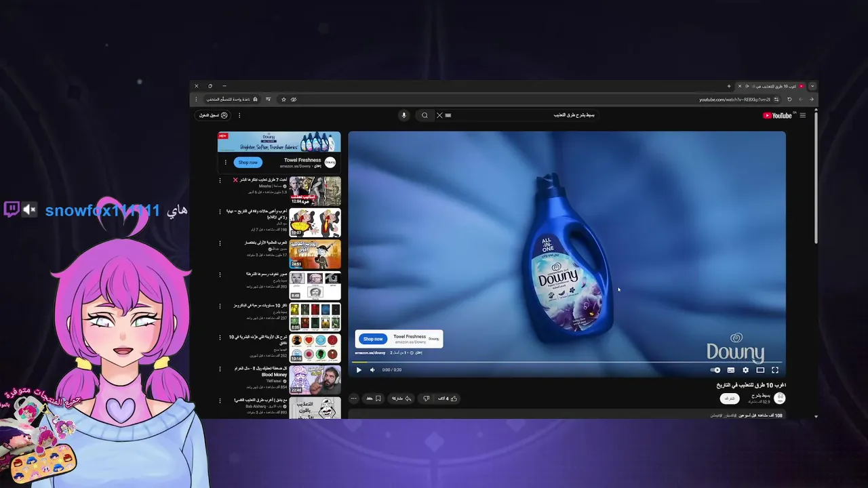This screenshot has height=488, width=868.
Task: Dislike the video with thumbs down
Action: tap(426, 399)
